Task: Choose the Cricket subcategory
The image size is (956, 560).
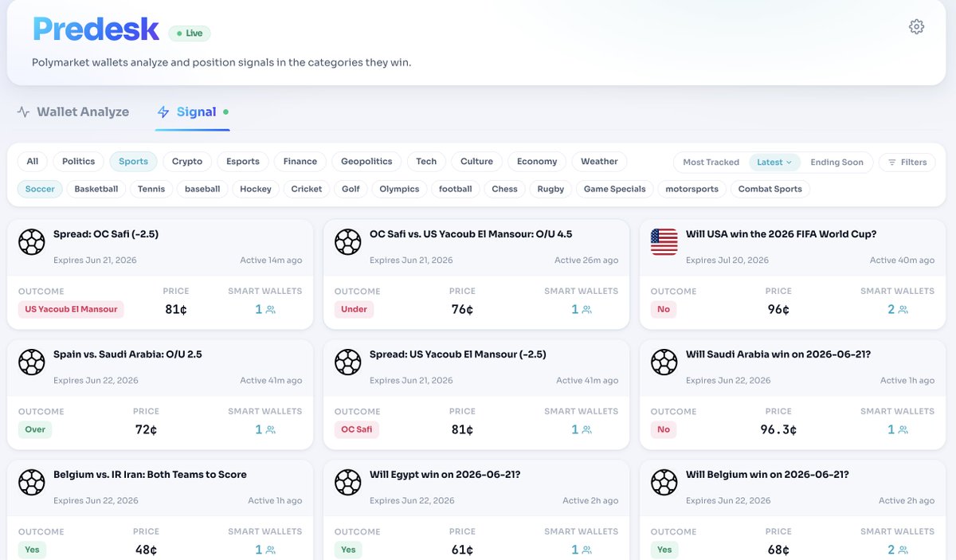Action: pyautogui.click(x=307, y=190)
